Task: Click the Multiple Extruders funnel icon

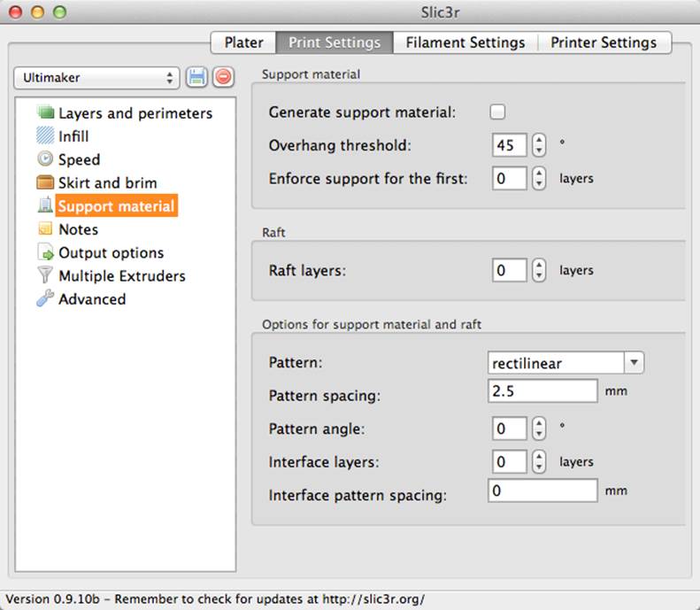Action: point(45,275)
